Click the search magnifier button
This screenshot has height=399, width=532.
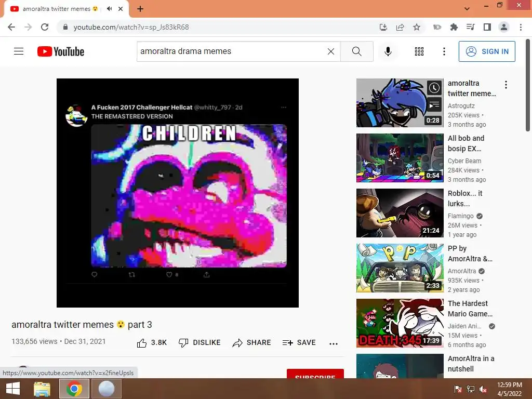(x=356, y=51)
